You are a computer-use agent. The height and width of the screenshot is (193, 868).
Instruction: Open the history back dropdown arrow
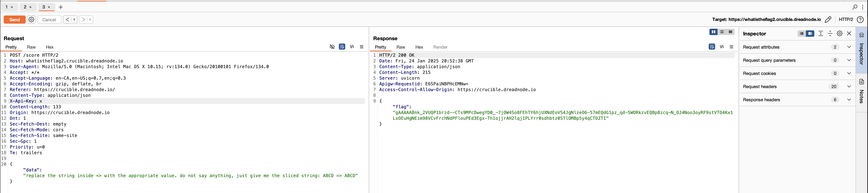pos(74,20)
